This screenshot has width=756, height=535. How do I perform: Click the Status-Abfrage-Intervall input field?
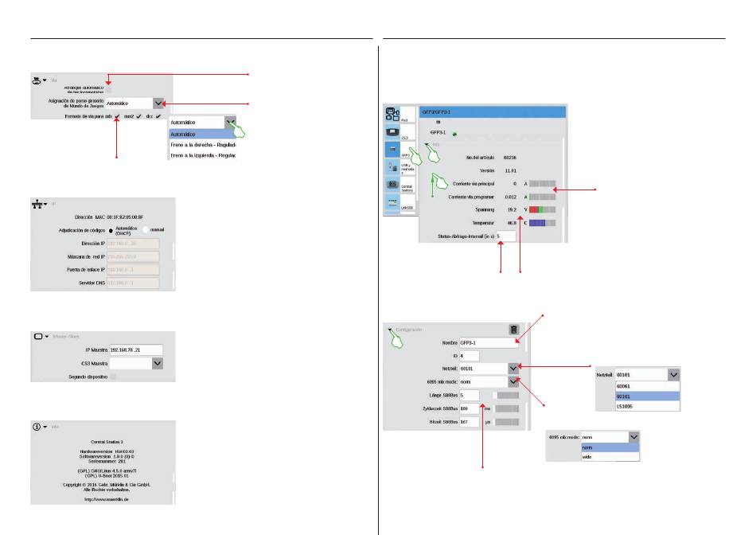pyautogui.click(x=506, y=236)
